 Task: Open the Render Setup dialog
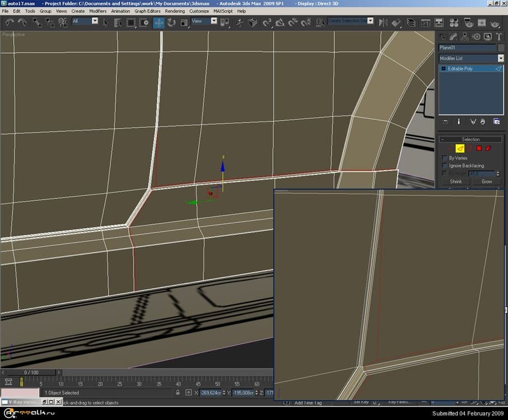(468, 23)
